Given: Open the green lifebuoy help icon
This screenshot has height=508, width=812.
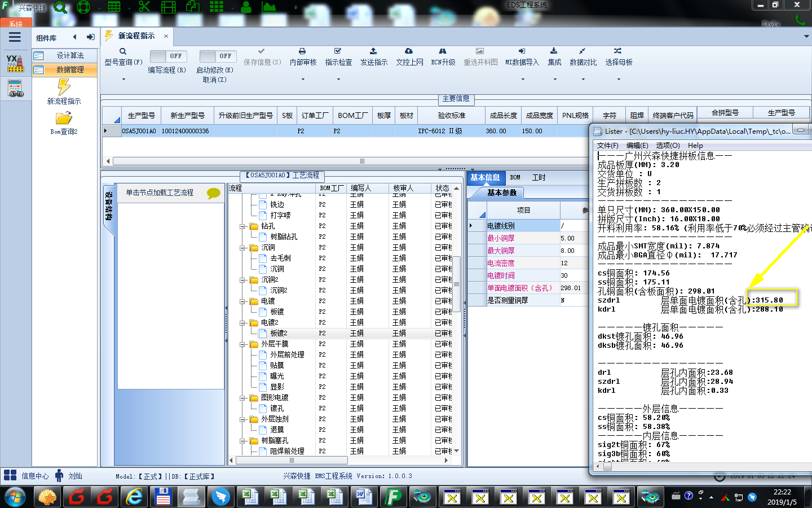Looking at the screenshot, I should pyautogui.click(x=83, y=7).
